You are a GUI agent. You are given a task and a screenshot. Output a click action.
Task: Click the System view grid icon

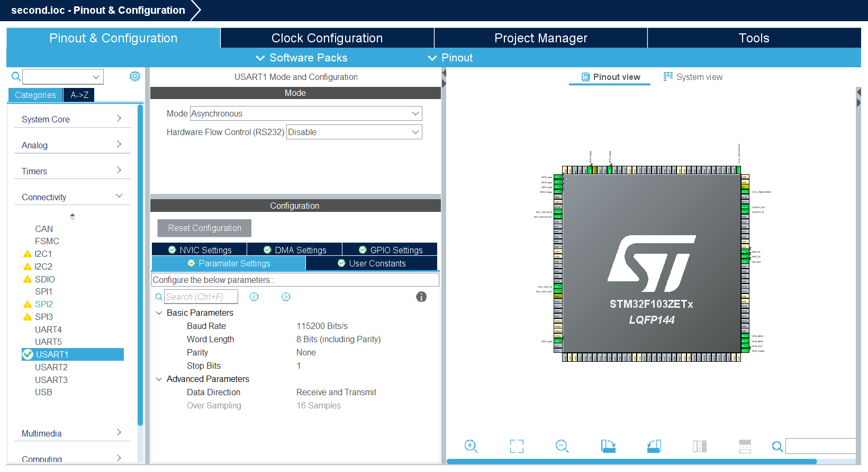(668, 77)
